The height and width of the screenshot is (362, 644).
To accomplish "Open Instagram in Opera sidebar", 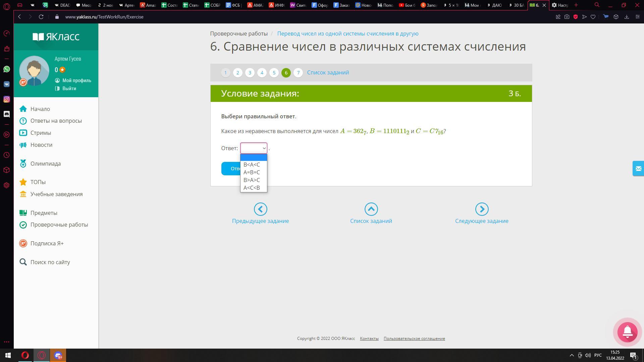I will (7, 99).
